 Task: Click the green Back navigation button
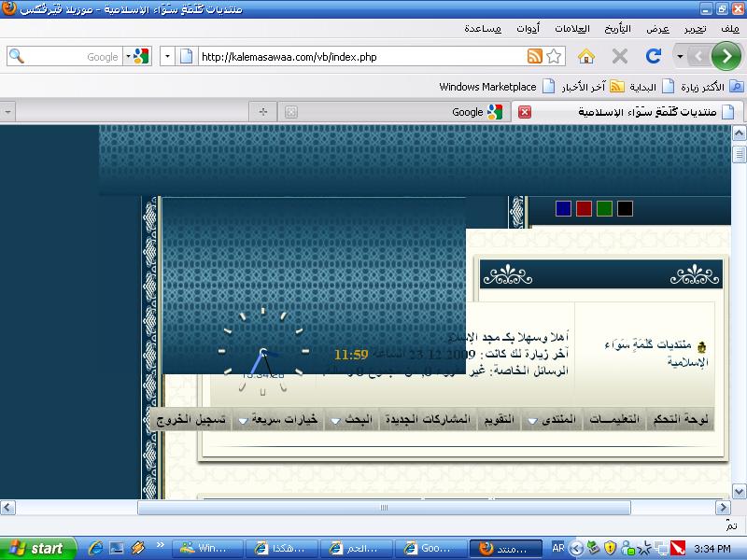pos(726,56)
